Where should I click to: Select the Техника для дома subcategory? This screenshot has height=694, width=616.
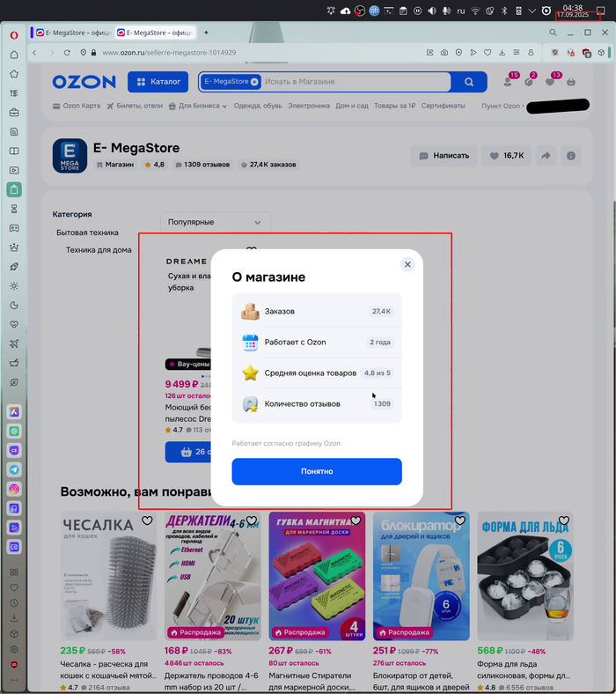pyautogui.click(x=99, y=250)
